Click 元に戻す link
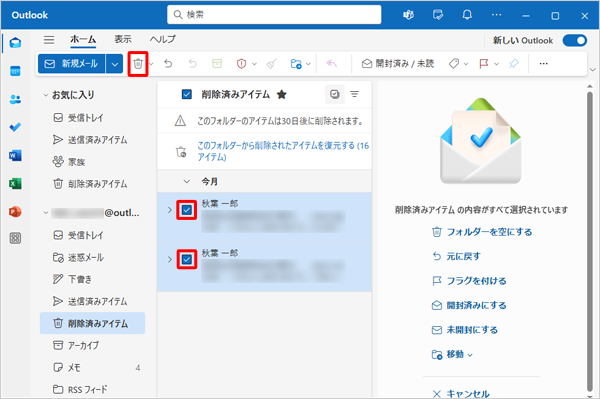Image resolution: width=600 pixels, height=399 pixels. pos(457,256)
